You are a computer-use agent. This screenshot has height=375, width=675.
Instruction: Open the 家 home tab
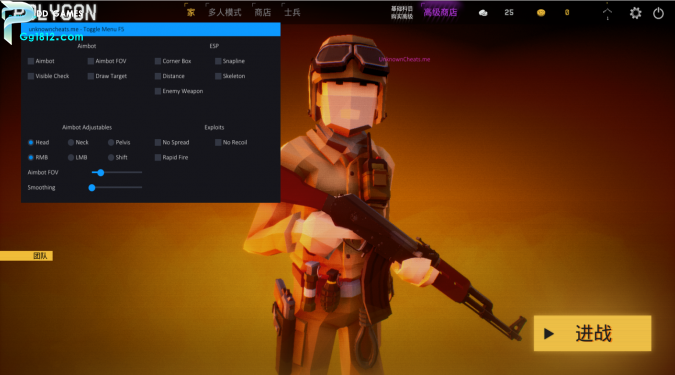(191, 12)
